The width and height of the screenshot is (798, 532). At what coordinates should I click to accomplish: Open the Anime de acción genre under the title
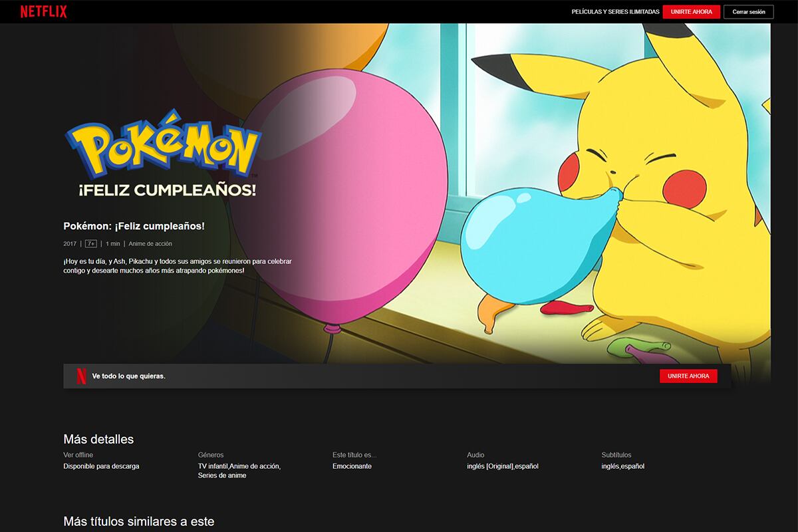[x=151, y=243]
